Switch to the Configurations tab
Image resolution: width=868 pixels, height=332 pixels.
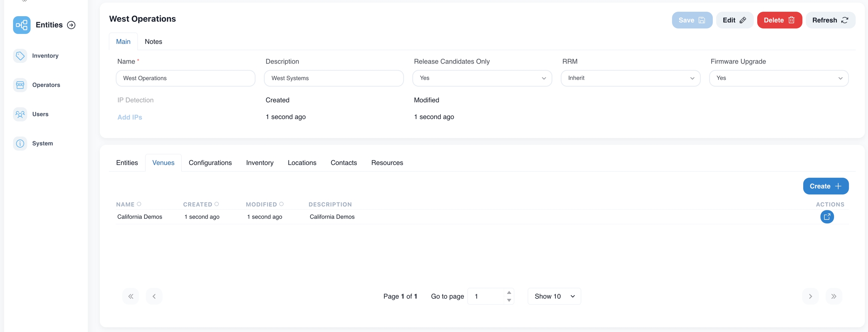pyautogui.click(x=210, y=163)
